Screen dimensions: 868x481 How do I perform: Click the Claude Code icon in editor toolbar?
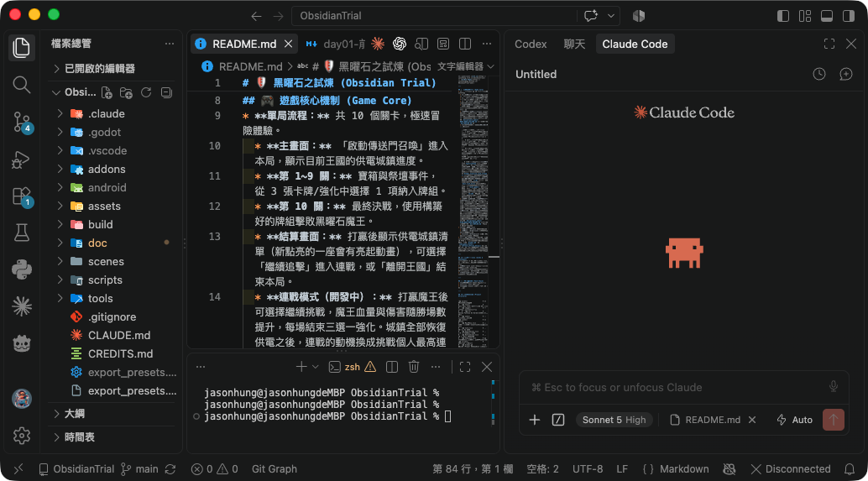(x=378, y=44)
